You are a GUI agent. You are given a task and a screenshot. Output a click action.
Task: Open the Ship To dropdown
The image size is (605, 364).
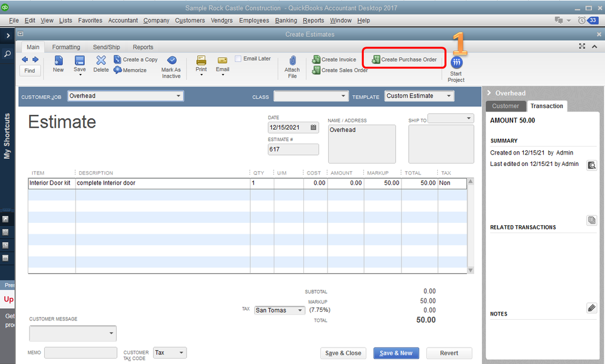[469, 118]
